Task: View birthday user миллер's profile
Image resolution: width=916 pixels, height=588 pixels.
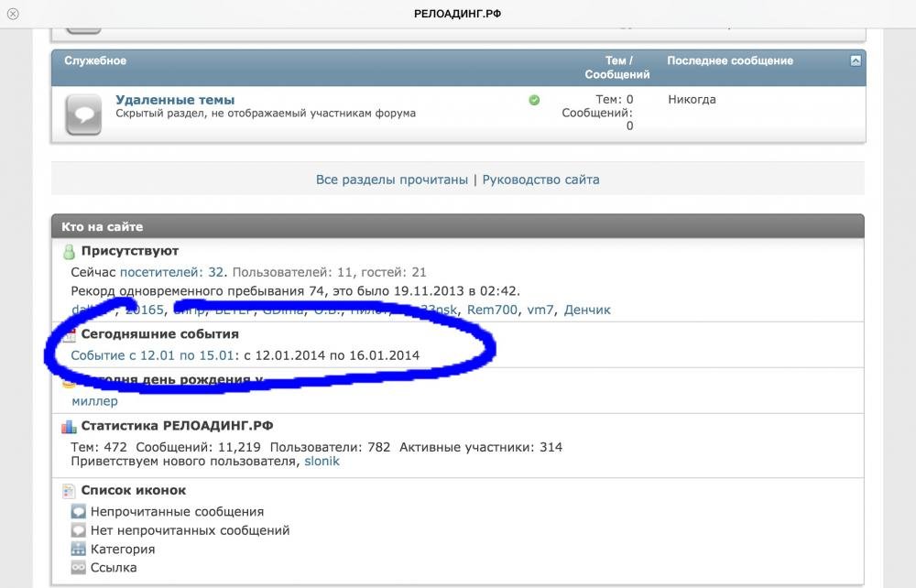Action: coord(94,401)
